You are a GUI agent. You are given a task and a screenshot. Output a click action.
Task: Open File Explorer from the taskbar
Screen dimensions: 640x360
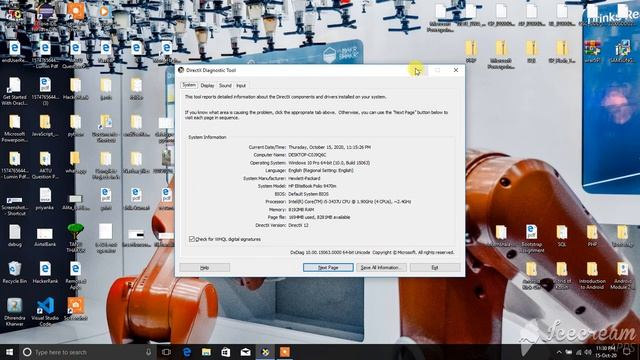pyautogui.click(x=206, y=352)
